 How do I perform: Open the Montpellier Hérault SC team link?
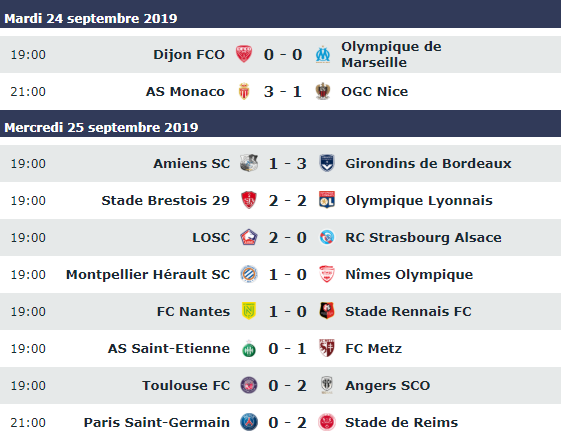(x=148, y=274)
